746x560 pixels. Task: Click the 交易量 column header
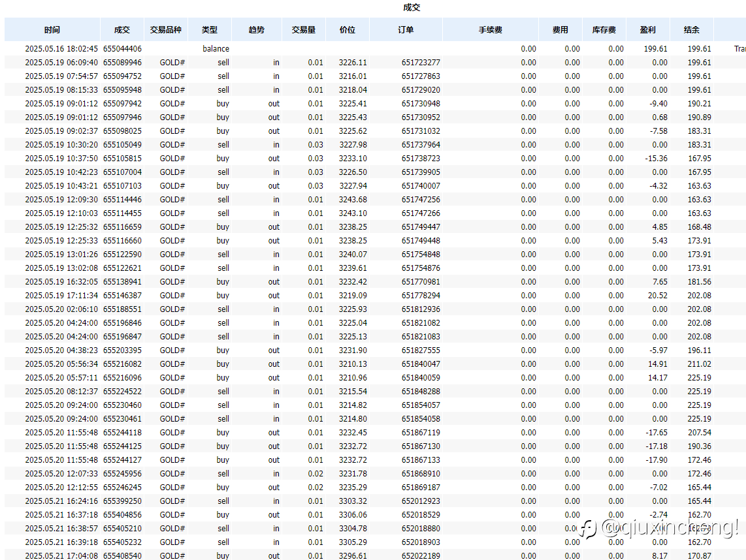pos(304,29)
